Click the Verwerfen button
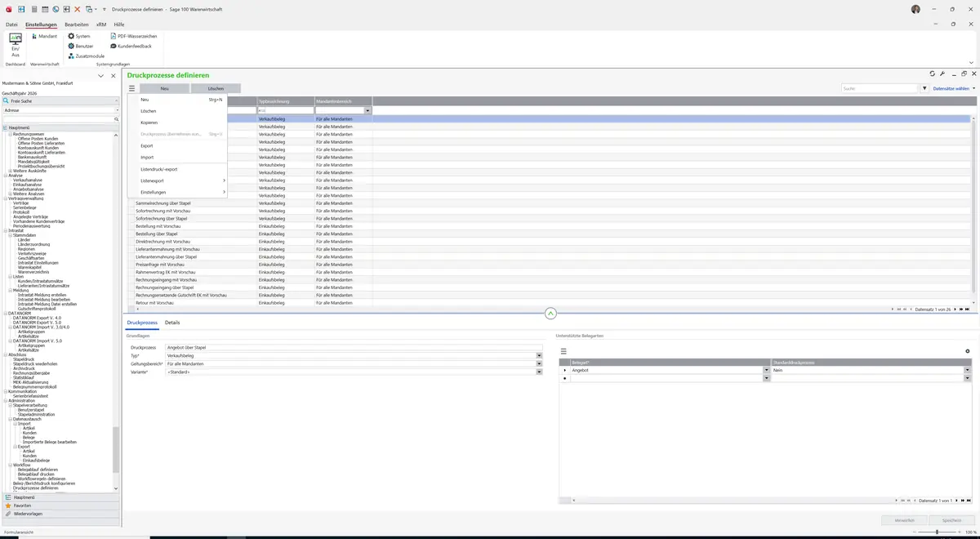Image resolution: width=980 pixels, height=539 pixels. [x=904, y=519]
